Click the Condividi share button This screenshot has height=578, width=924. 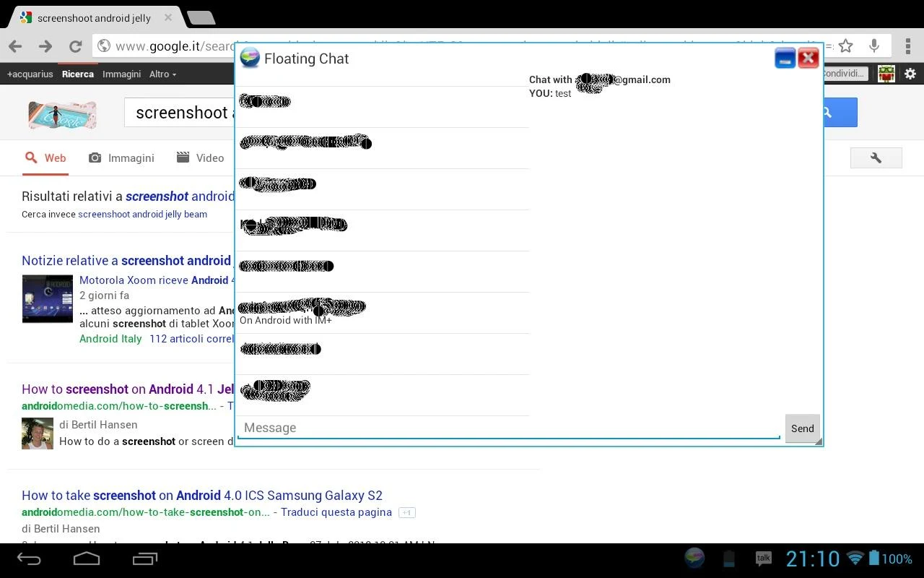coord(846,74)
